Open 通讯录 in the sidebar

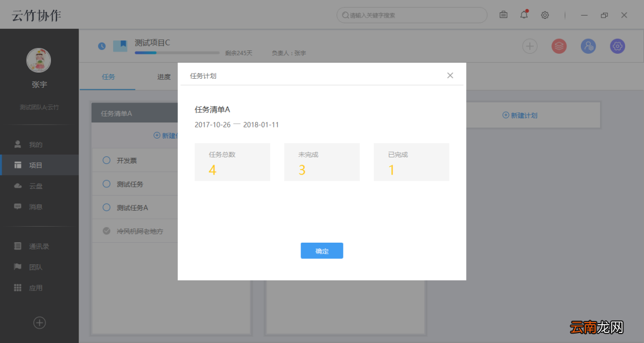tap(39, 246)
